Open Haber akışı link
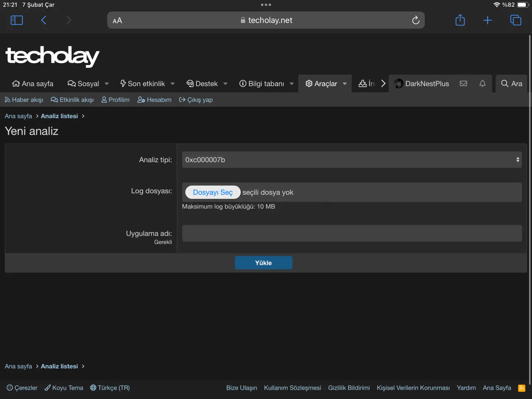Image resolution: width=532 pixels, height=399 pixels. pyautogui.click(x=24, y=100)
